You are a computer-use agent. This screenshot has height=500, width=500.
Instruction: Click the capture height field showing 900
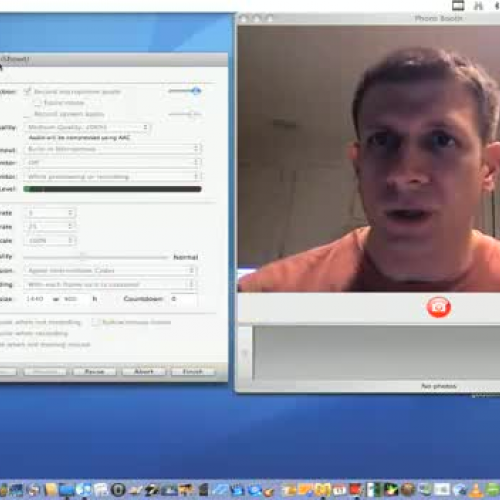[75, 299]
